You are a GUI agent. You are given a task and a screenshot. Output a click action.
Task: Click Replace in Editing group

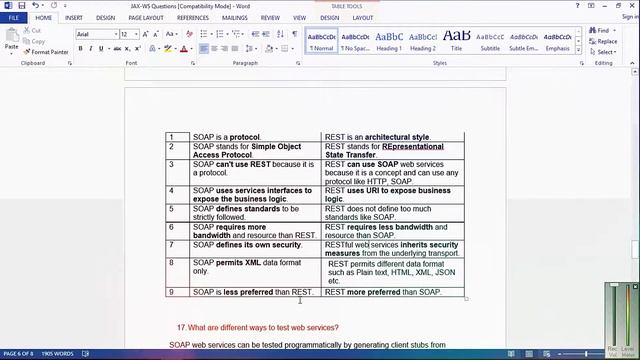tap(603, 41)
